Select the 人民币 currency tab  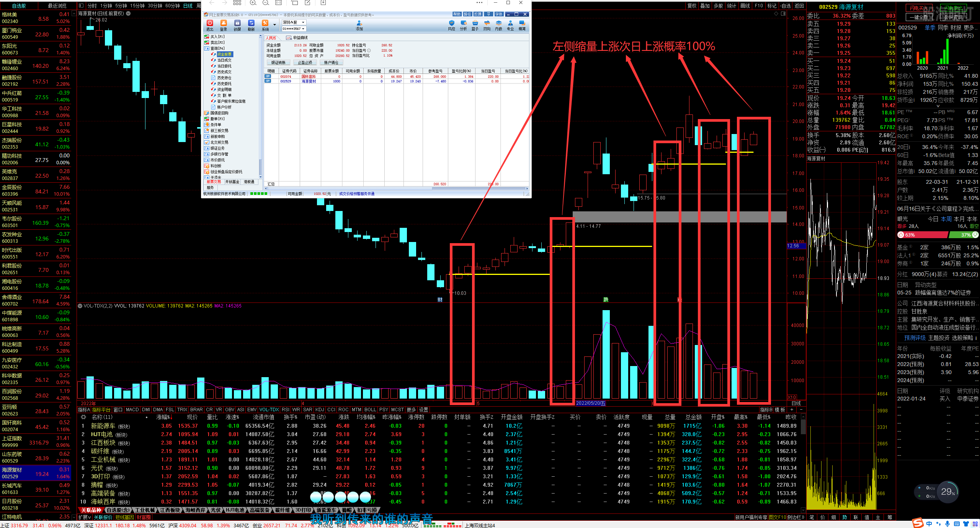(x=271, y=38)
